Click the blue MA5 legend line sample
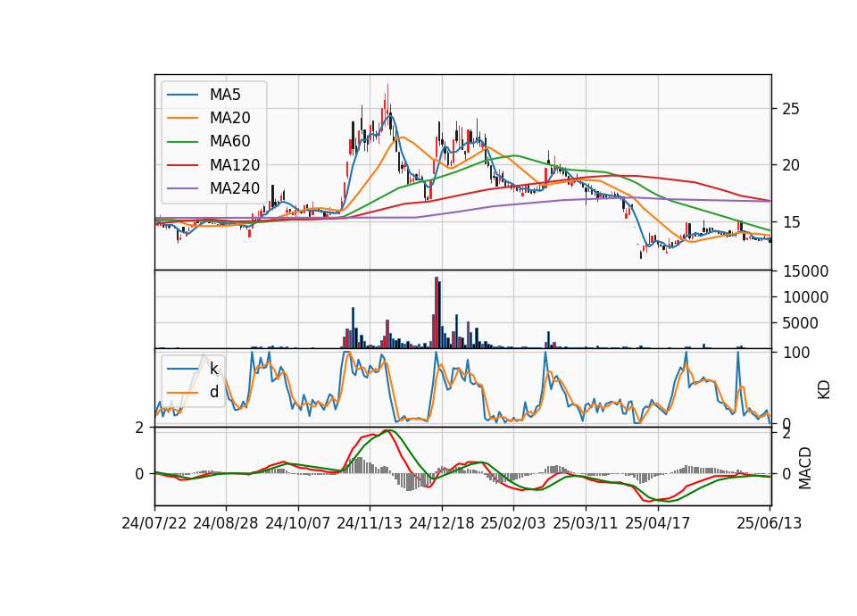The height and width of the screenshot is (616, 857). 182,95
